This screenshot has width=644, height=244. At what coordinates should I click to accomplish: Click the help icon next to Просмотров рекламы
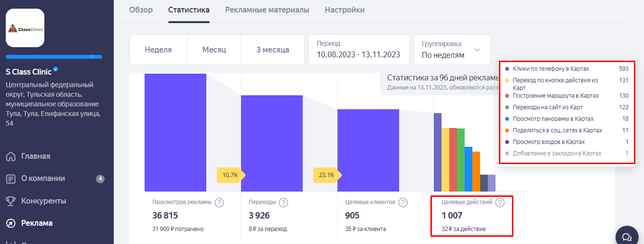tap(219, 203)
